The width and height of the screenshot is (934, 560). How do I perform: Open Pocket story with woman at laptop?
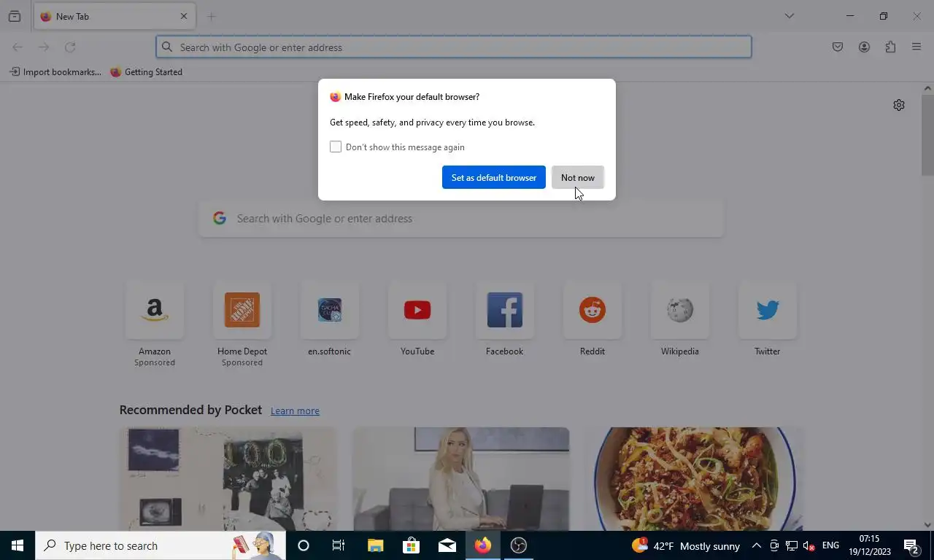(461, 479)
